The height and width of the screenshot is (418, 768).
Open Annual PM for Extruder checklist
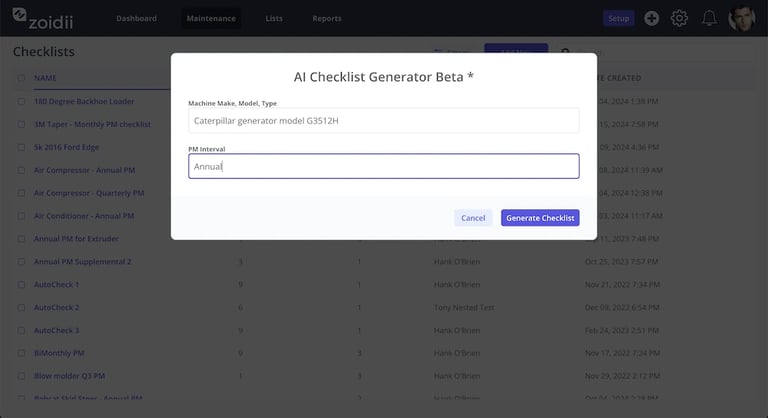click(x=76, y=239)
